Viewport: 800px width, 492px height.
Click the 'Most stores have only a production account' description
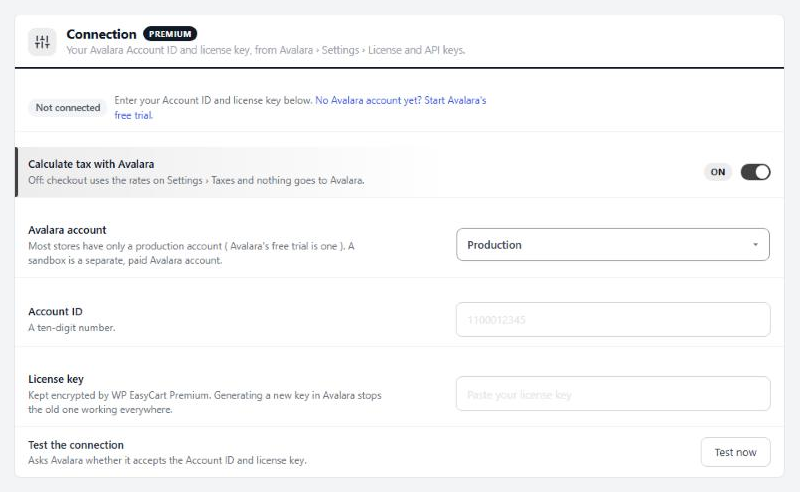[191, 253]
